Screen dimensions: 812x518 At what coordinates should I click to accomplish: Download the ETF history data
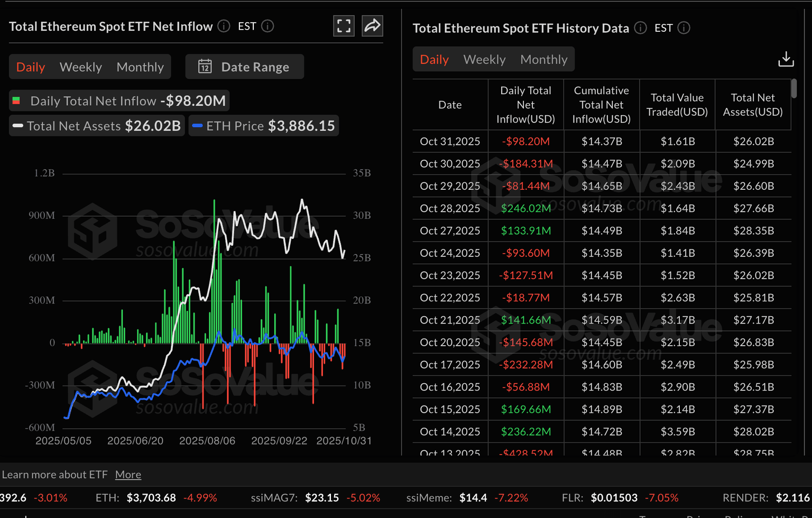point(786,59)
